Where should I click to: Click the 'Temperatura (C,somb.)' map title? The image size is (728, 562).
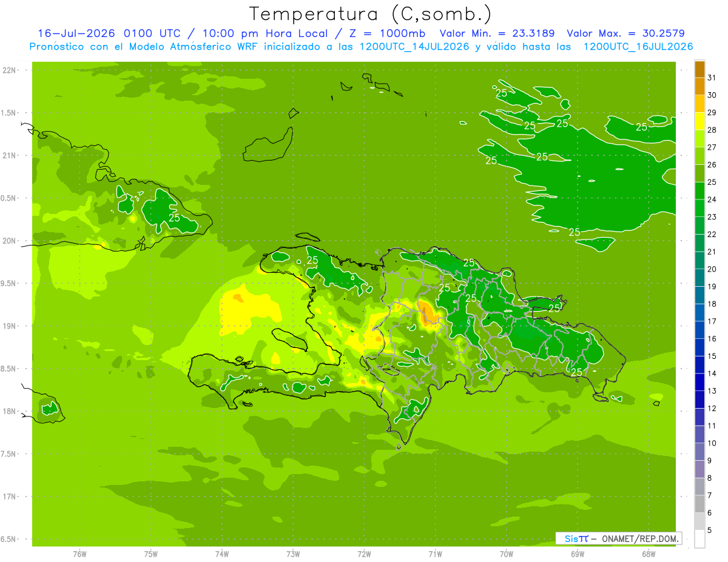(x=370, y=14)
